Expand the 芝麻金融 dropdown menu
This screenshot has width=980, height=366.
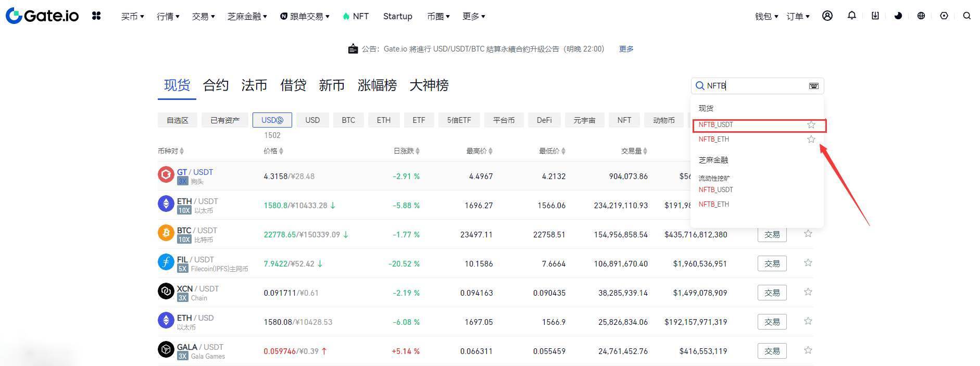coord(247,16)
